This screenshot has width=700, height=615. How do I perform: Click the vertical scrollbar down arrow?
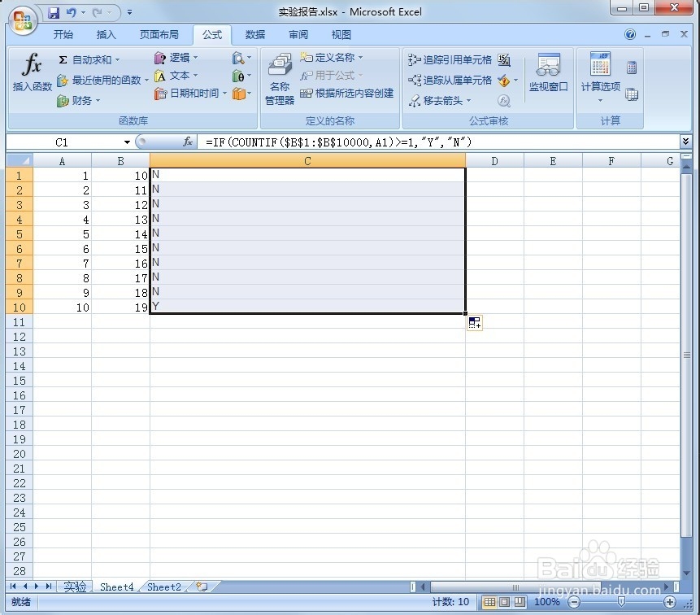click(x=686, y=574)
